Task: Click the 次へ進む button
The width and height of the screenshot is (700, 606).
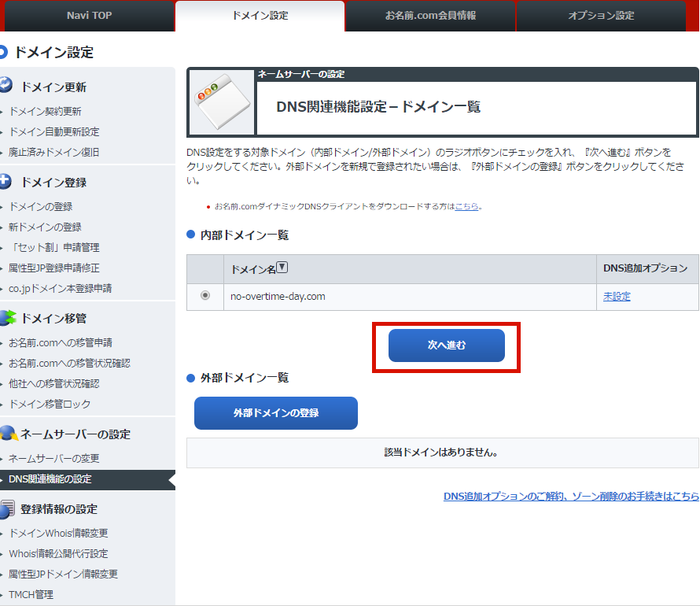Action: click(447, 345)
